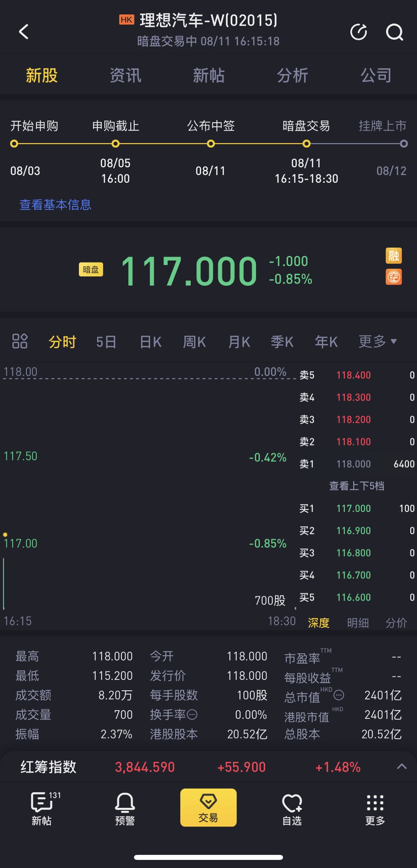Tap the 公布中签 timeline marker
This screenshot has height=868, width=417.
(211, 144)
